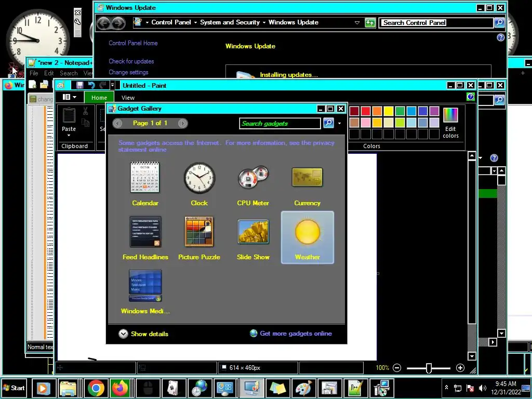The width and height of the screenshot is (532, 399).
Task: Click Control Panel Home link
Action: [x=133, y=43]
